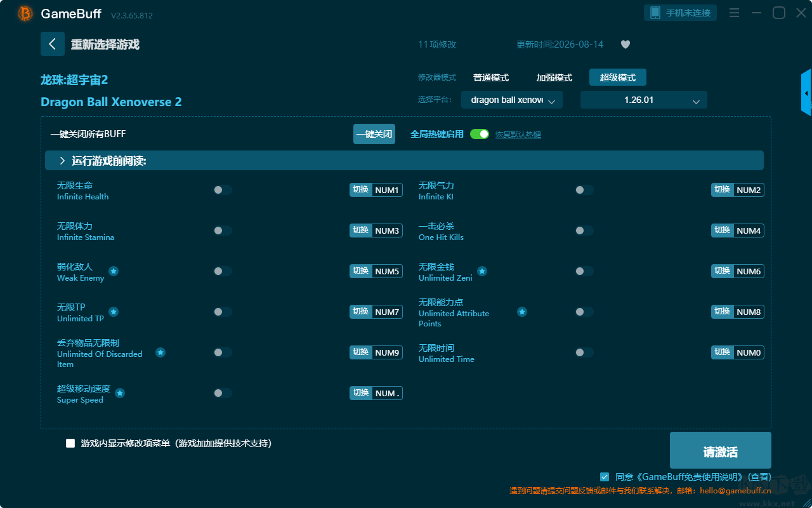Uncheck the GameBuff disclaimer agreement checkbox
The image size is (812, 508).
click(605, 477)
